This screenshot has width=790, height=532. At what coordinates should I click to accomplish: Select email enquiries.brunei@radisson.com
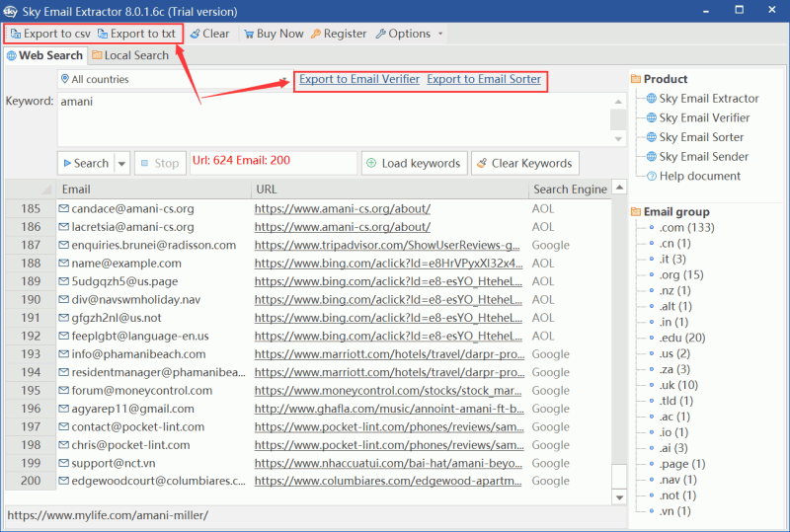(x=154, y=245)
